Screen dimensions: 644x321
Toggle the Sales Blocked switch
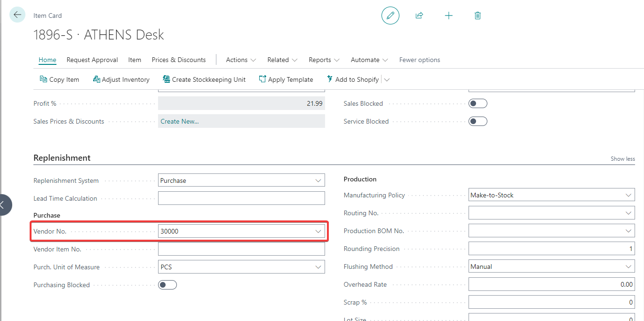pyautogui.click(x=477, y=103)
